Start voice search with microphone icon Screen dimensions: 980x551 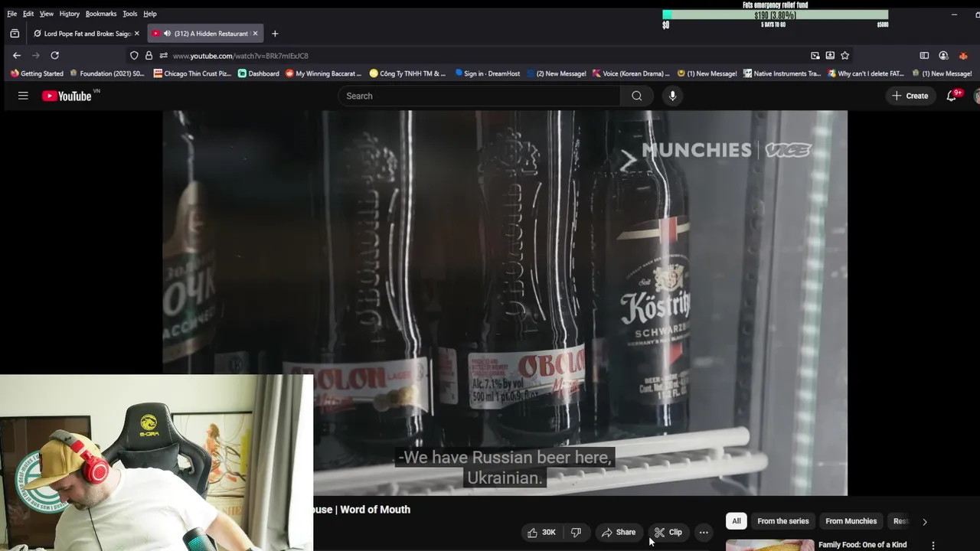pyautogui.click(x=672, y=96)
